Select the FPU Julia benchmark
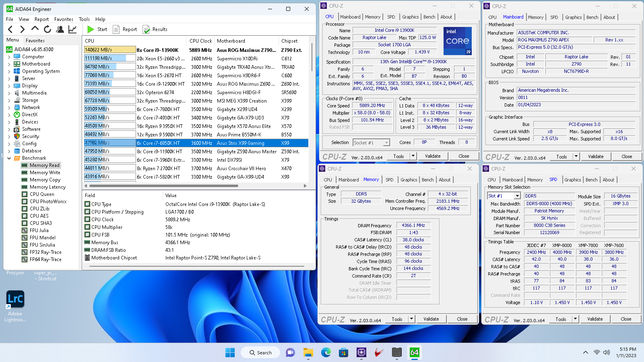The height and width of the screenshot is (362, 644). click(39, 230)
